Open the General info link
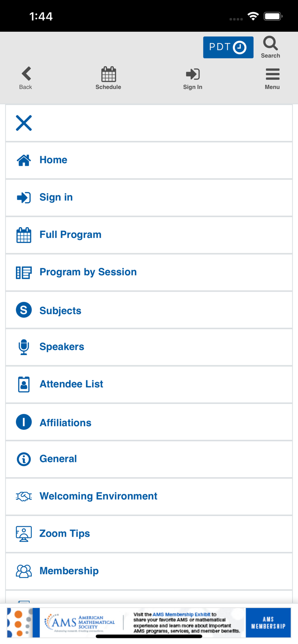This screenshot has width=298, height=644. pyautogui.click(x=58, y=459)
